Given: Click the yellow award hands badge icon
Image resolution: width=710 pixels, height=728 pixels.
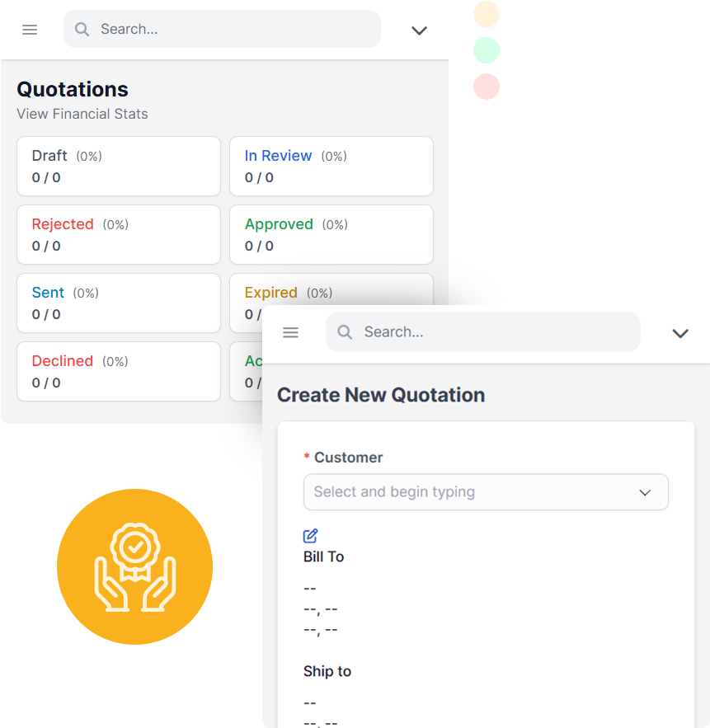Looking at the screenshot, I should pos(134,566).
